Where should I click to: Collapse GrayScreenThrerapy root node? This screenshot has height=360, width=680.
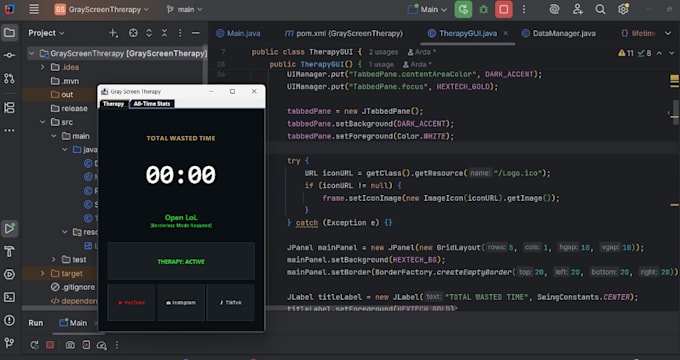[31, 53]
